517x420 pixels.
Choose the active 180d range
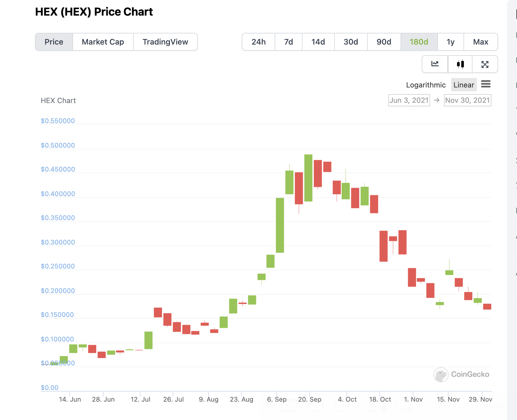point(419,42)
